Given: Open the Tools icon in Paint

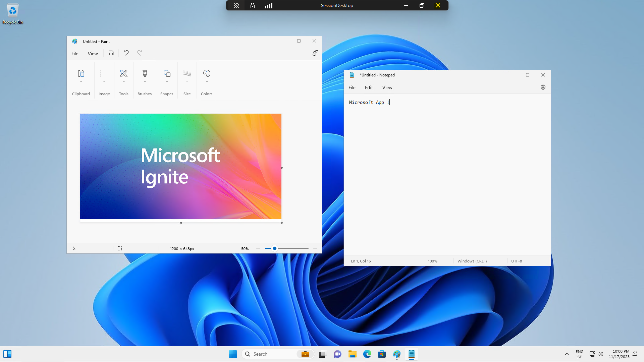Looking at the screenshot, I should tap(124, 73).
